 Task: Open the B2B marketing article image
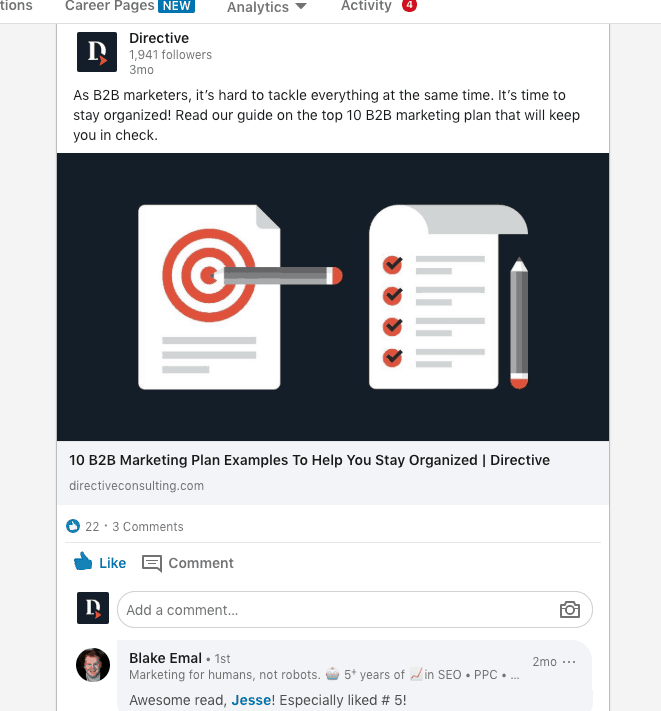point(333,297)
